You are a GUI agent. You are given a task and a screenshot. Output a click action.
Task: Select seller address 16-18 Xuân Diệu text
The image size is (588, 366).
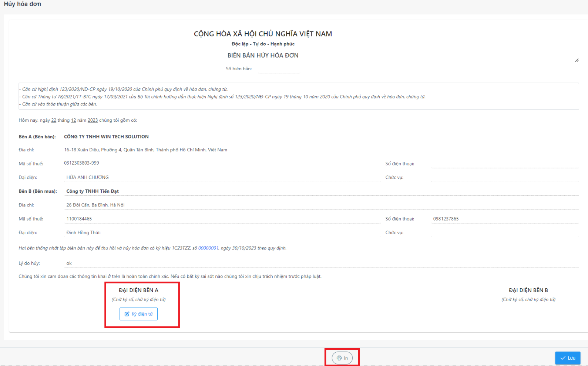(x=145, y=150)
